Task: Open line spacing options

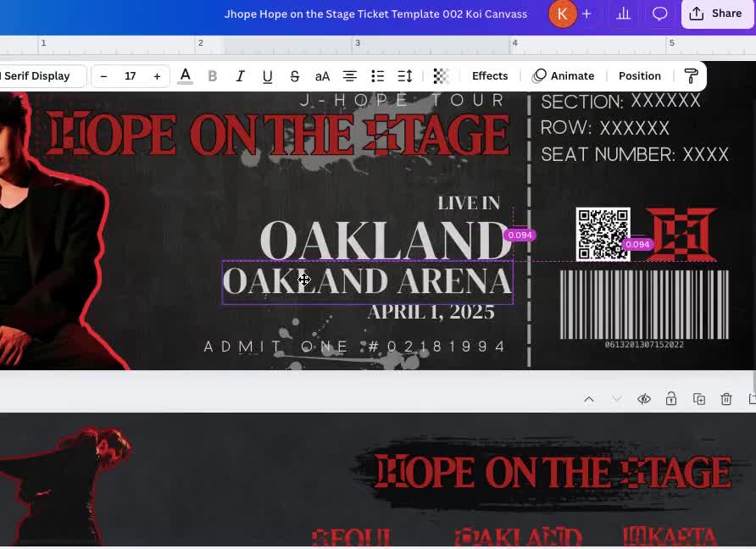Action: (405, 76)
